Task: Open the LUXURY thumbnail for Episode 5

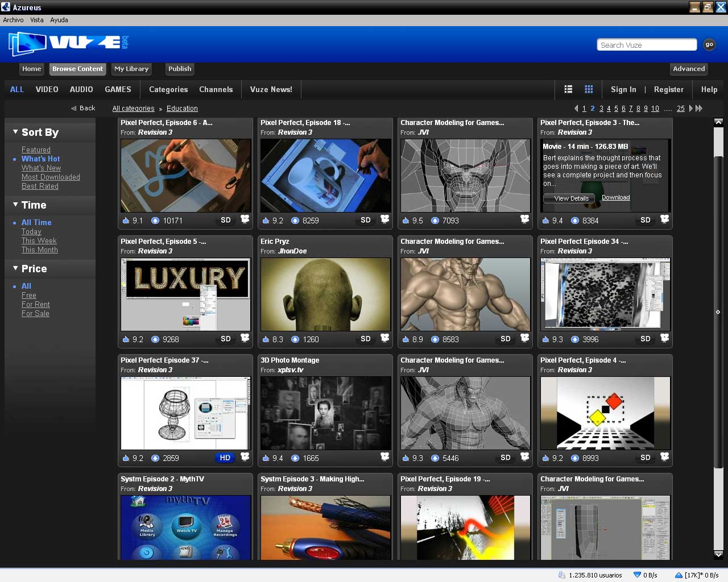Action: point(185,294)
